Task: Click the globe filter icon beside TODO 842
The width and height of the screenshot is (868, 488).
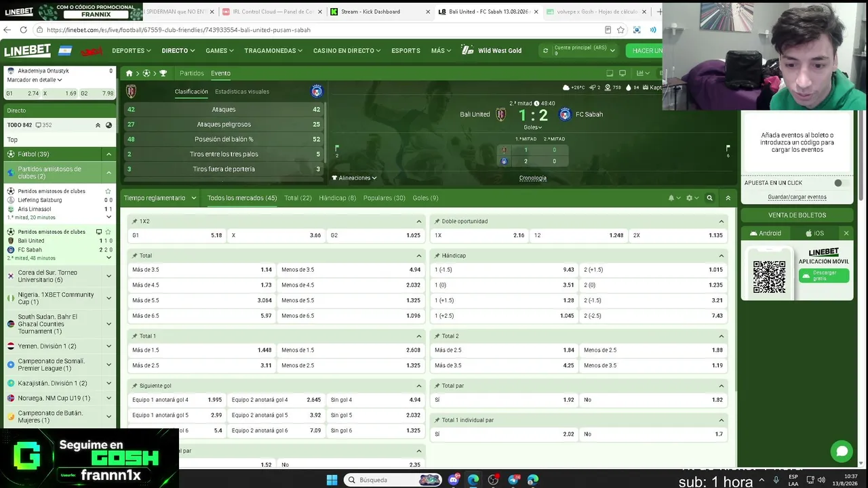Action: coord(108,125)
